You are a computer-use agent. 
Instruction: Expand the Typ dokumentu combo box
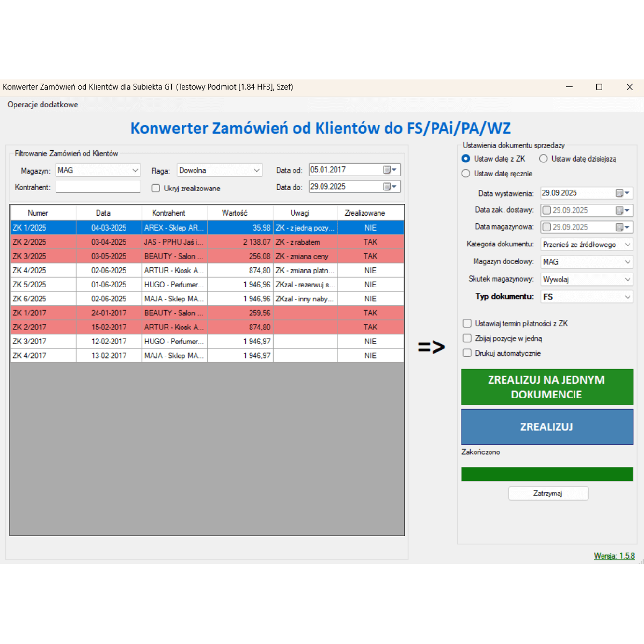pyautogui.click(x=627, y=297)
